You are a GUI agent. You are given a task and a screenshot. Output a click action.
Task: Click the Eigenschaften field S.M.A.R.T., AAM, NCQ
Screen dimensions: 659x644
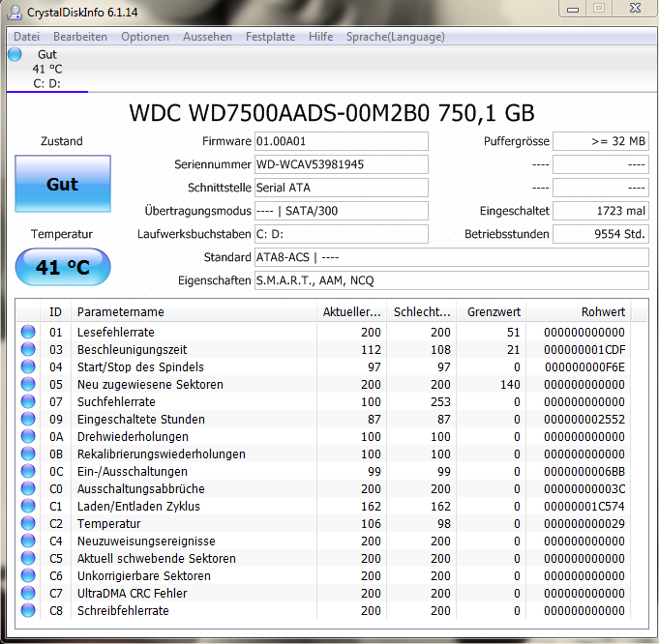[x=452, y=280]
